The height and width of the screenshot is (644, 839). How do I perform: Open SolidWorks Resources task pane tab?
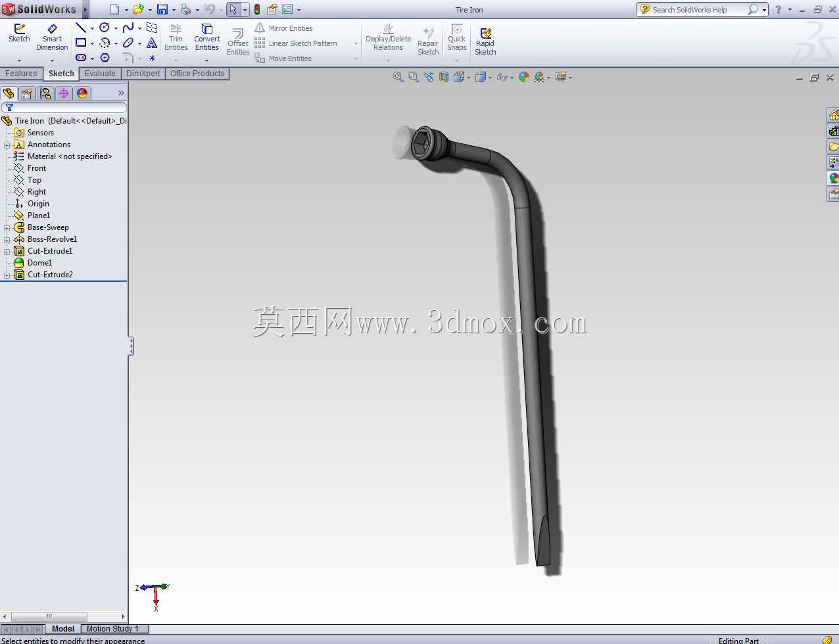[833, 115]
